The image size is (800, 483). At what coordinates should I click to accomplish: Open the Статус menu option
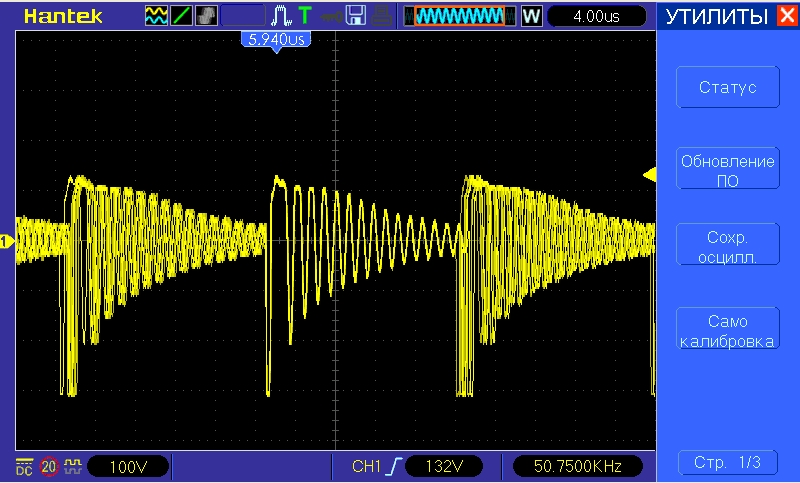point(727,87)
